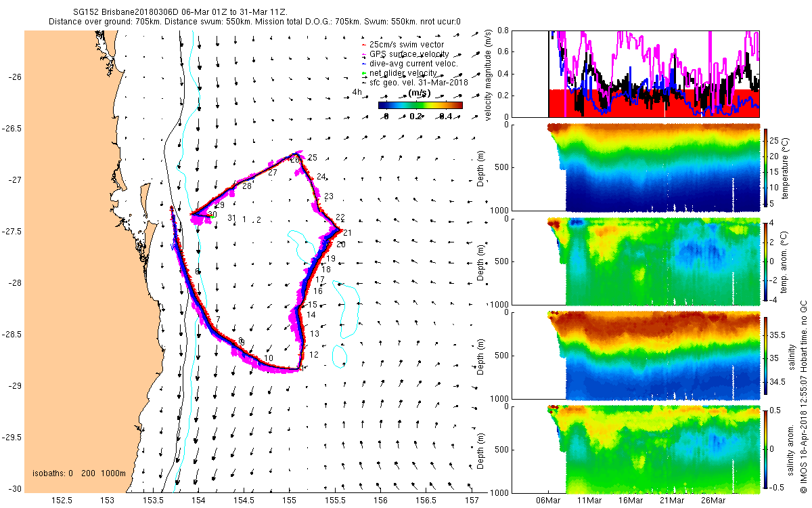Click latitude tick label '-26.5'
This screenshot has height=508, width=812.
point(12,129)
